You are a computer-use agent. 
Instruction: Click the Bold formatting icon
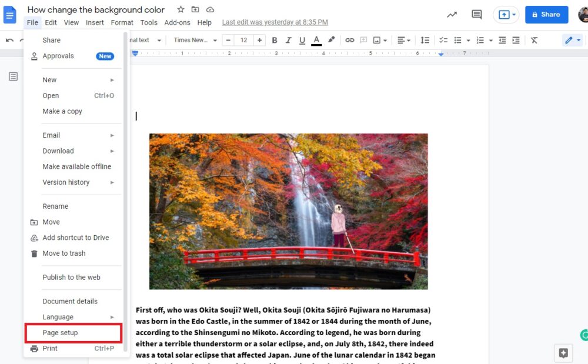[x=274, y=40]
